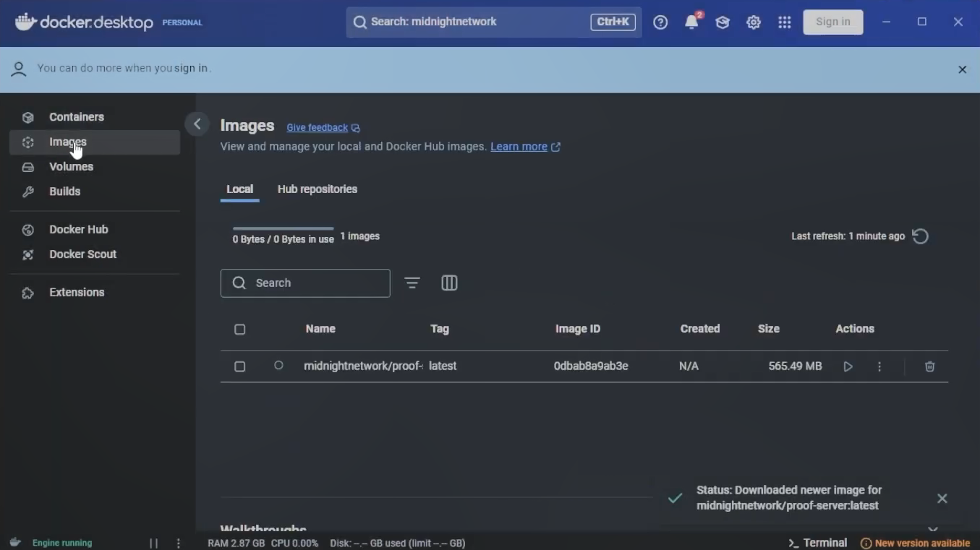
Task: Delete the midnightnetwork image with the trash icon
Action: point(929,366)
